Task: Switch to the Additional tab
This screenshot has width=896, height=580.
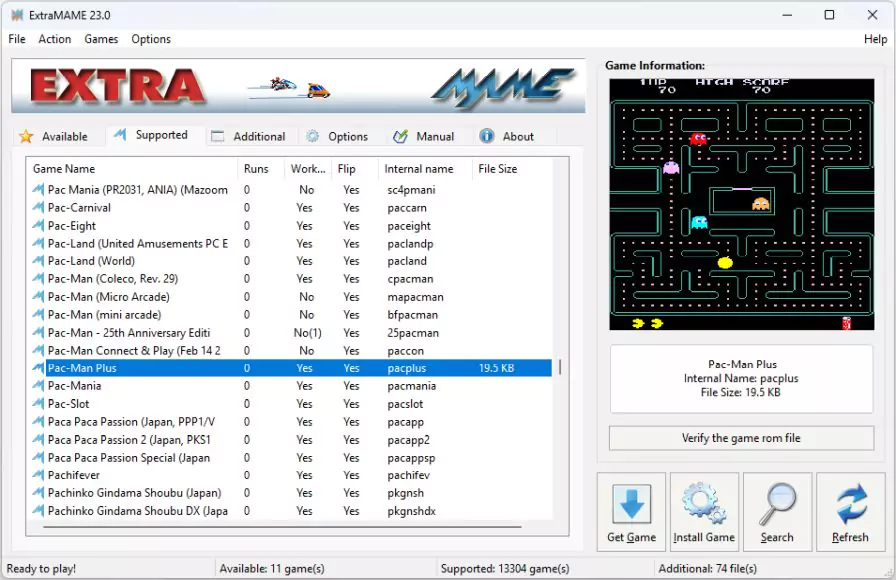Action: (x=258, y=136)
